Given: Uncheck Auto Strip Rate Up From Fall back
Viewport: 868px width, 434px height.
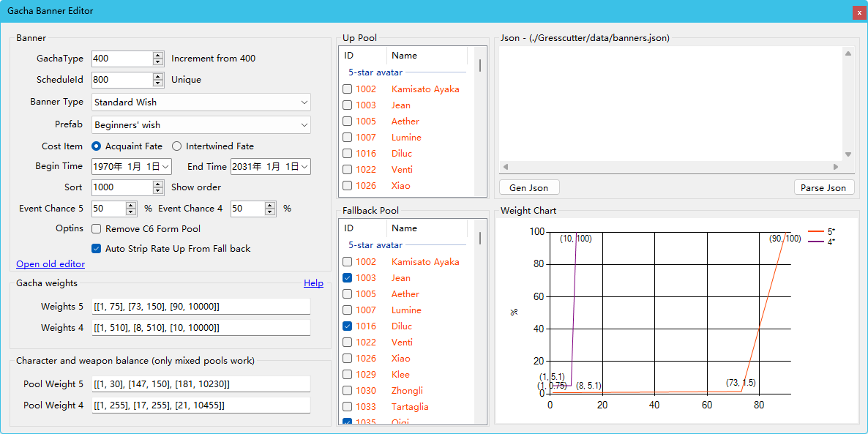Looking at the screenshot, I should [96, 249].
